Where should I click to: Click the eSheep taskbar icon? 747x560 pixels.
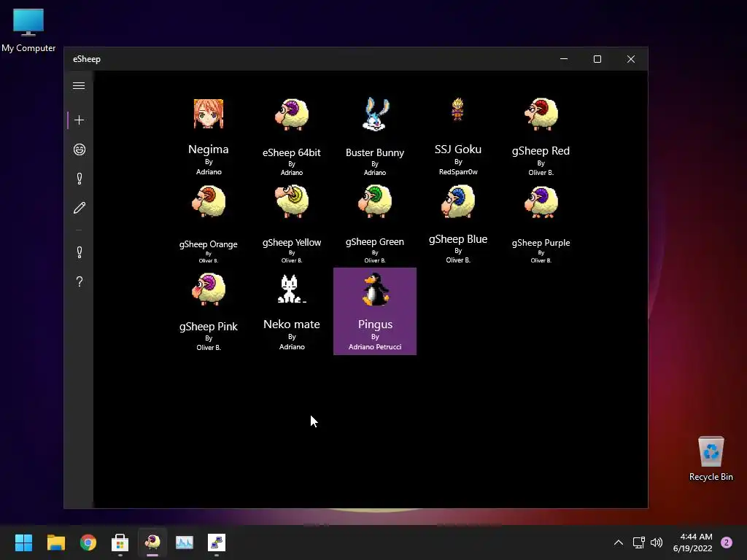[x=152, y=542]
